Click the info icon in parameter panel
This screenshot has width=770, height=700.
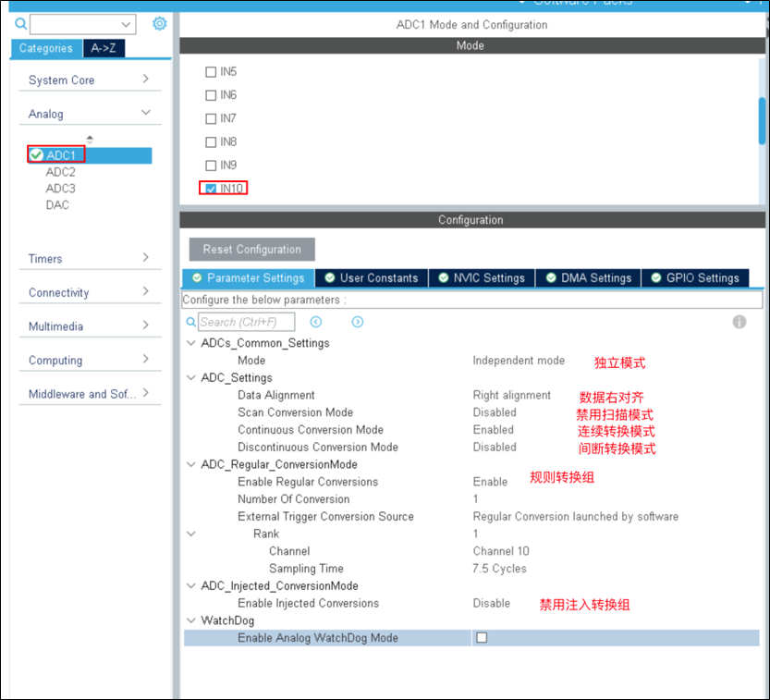point(739,322)
